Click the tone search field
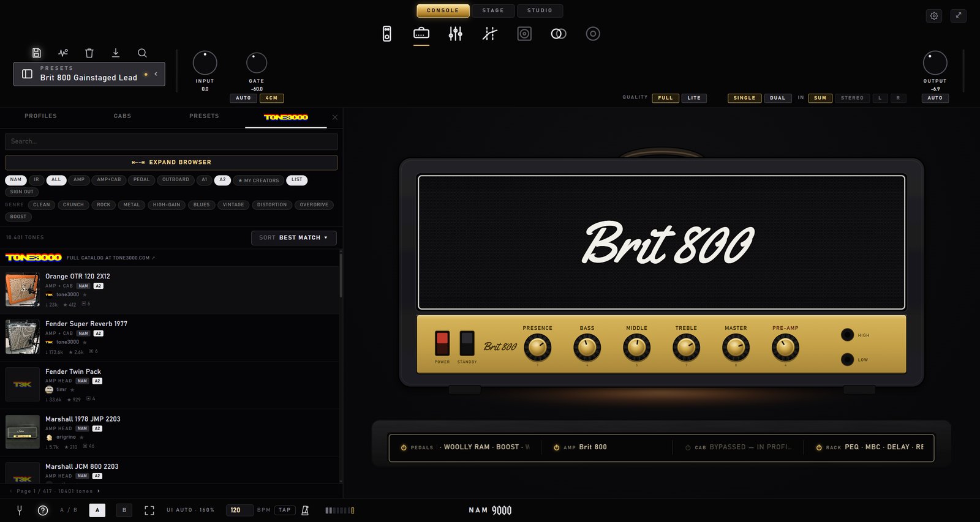The image size is (980, 522). (171, 141)
